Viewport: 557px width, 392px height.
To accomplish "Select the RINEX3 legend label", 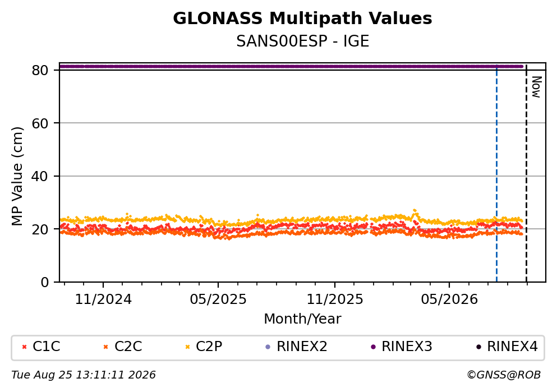I will point(407,347).
